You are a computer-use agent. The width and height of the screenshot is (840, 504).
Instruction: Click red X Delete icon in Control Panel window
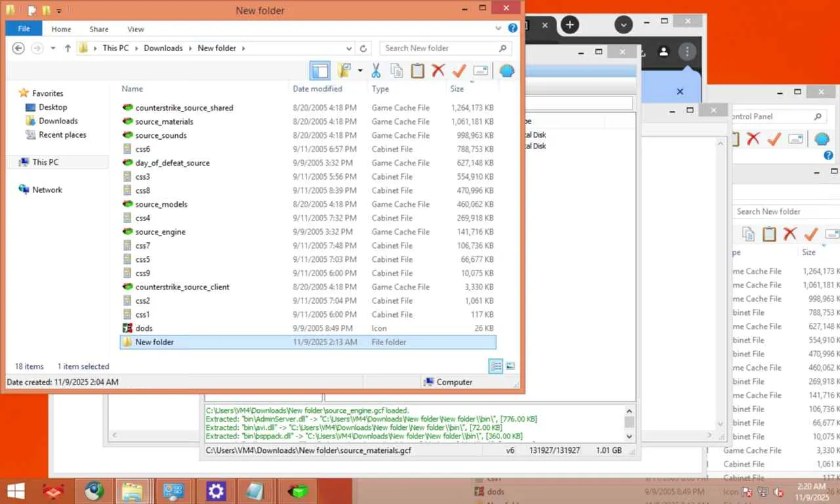tap(753, 138)
